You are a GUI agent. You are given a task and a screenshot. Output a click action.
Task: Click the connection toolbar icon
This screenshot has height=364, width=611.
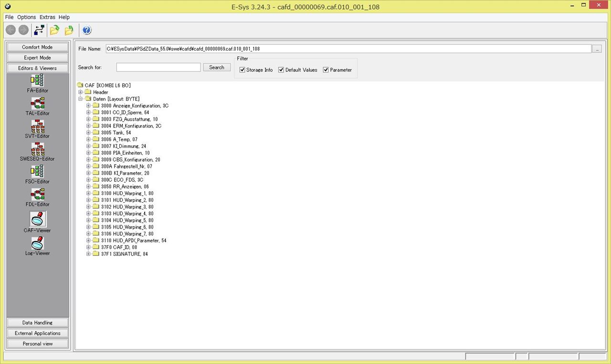39,30
